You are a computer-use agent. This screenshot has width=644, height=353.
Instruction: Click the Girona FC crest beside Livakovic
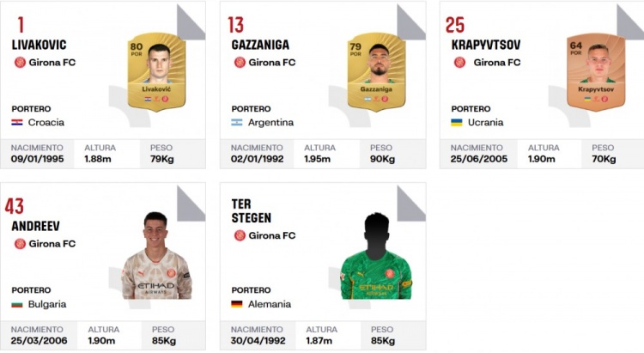click(20, 62)
